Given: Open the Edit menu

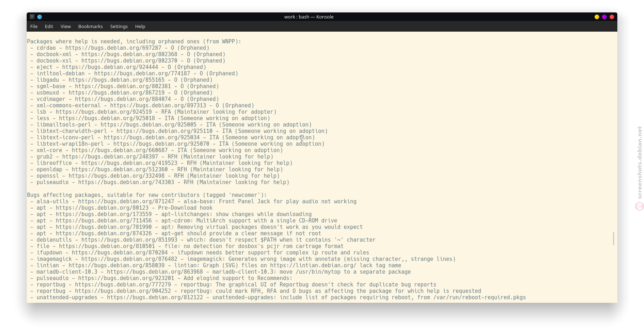Looking at the screenshot, I should [x=49, y=26].
